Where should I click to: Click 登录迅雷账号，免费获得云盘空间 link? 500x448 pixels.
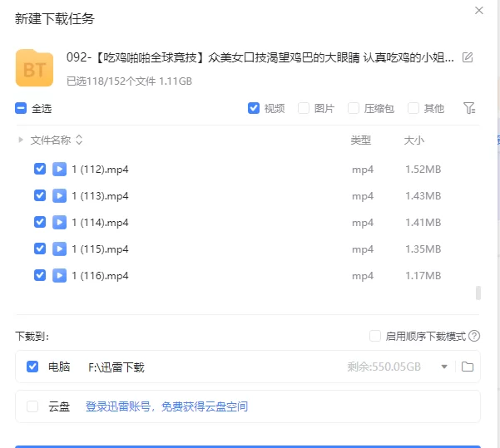coord(166,406)
